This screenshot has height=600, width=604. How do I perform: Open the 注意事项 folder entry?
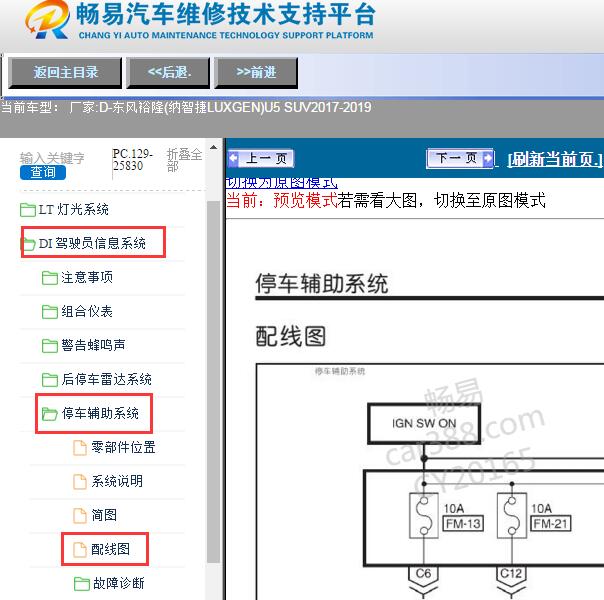(x=87, y=277)
